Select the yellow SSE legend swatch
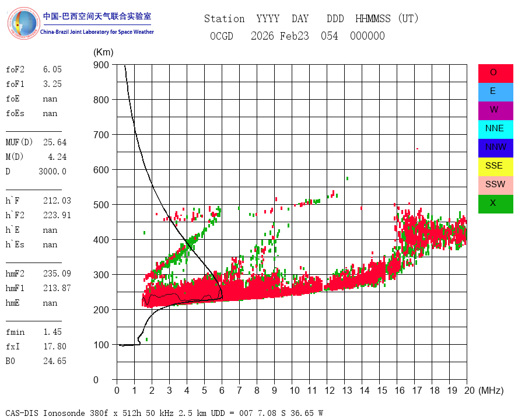525x420 pixels. click(495, 167)
